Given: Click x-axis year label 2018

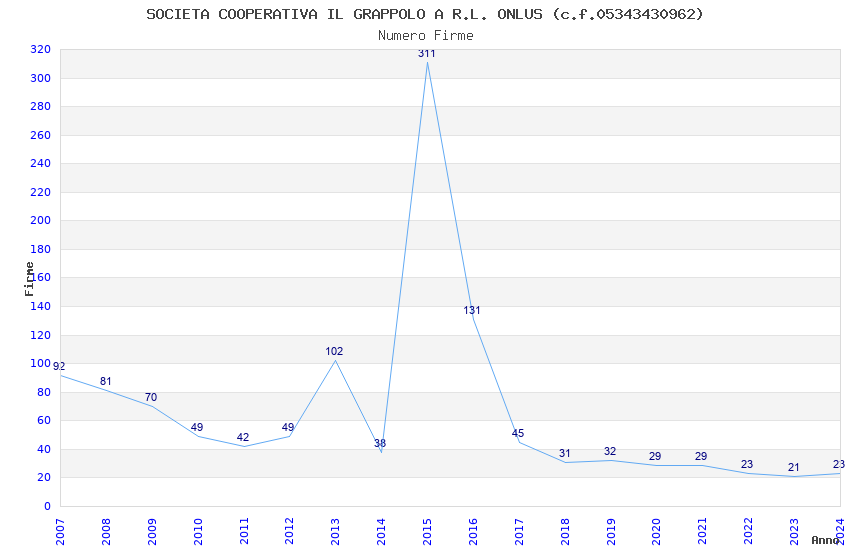Looking at the screenshot, I should pos(565,532).
